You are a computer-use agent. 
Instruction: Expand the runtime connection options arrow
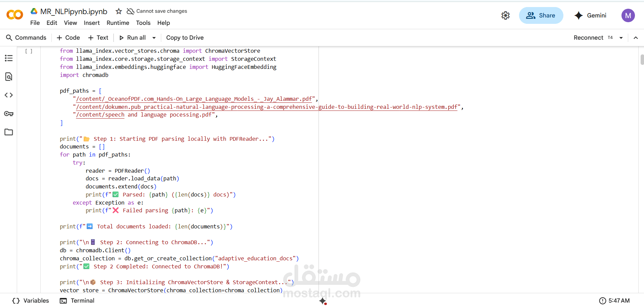(x=621, y=38)
